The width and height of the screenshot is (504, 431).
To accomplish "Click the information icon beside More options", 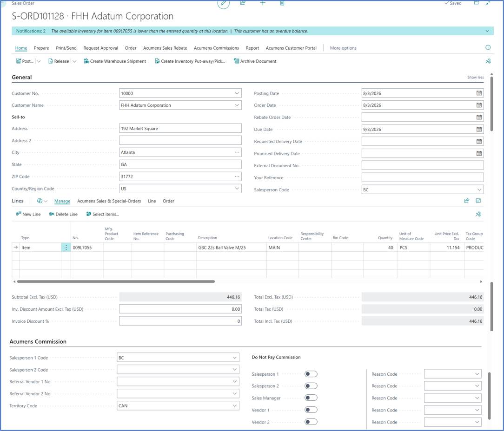I will 488,47.
